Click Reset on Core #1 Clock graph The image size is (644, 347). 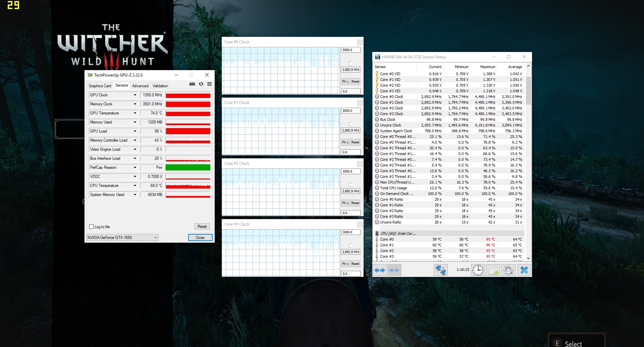[355, 142]
